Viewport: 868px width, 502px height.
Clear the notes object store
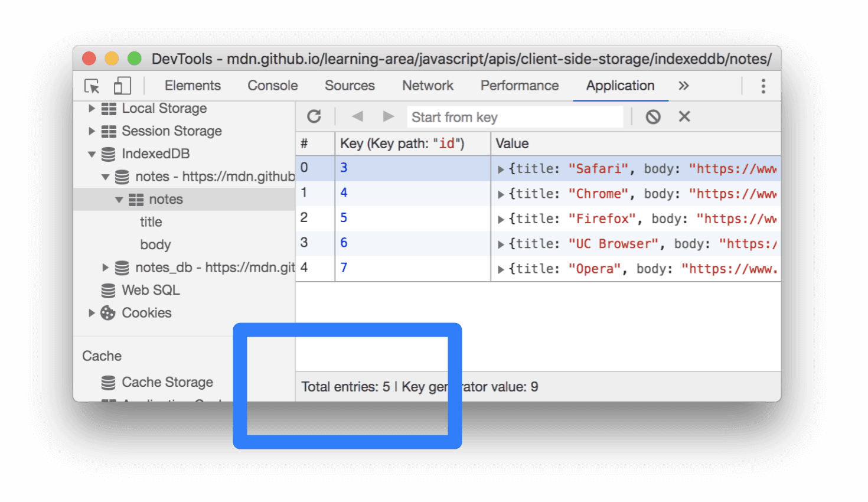pos(652,116)
